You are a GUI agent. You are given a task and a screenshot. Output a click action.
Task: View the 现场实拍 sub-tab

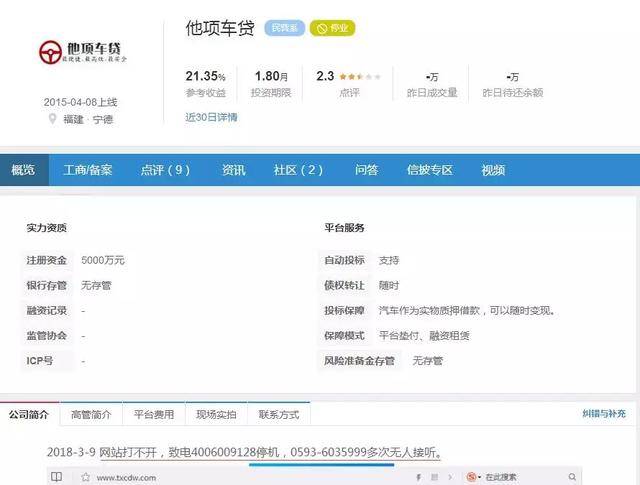[216, 415]
